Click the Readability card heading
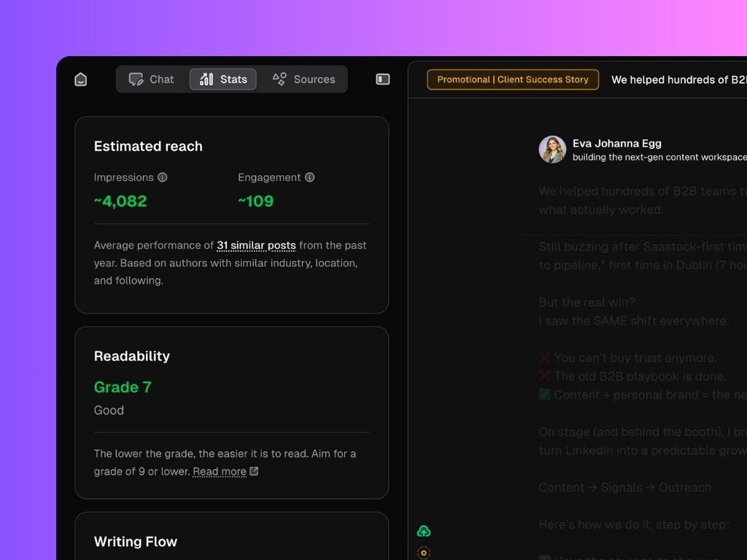Screen dimensions: 747x560 132,356
